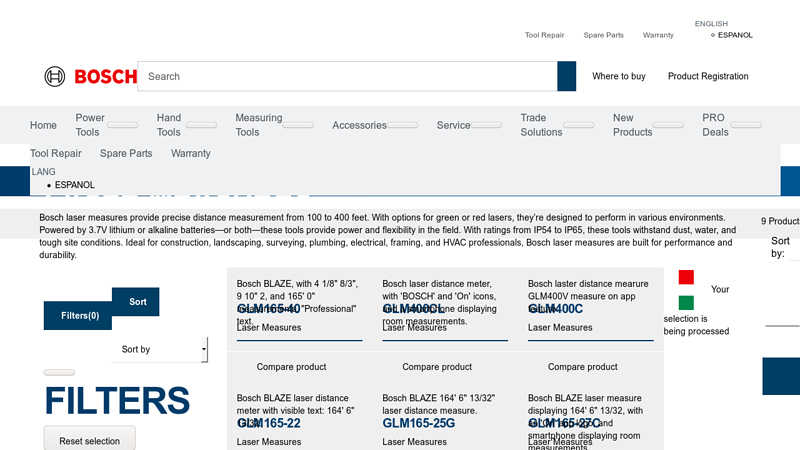The image size is (800, 450).
Task: Click the Reset selection button
Action: [x=89, y=441]
